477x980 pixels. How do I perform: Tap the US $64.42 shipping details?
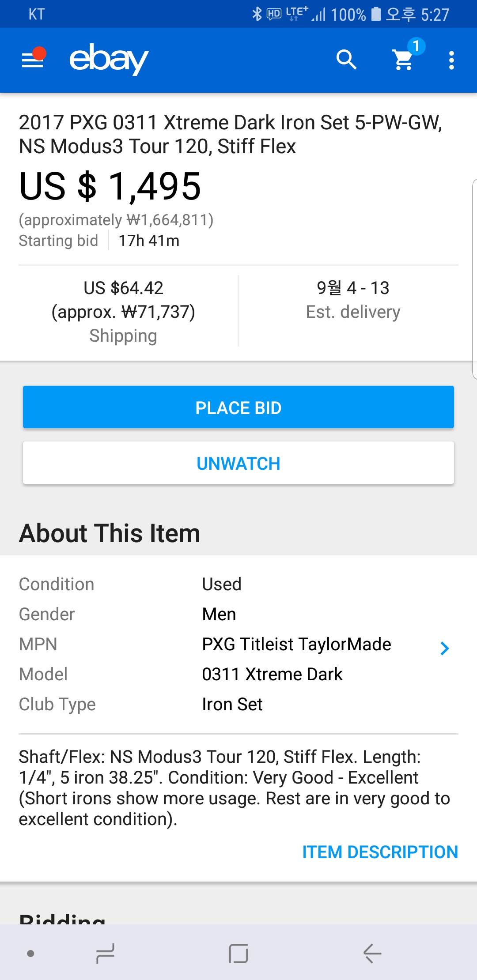123,311
